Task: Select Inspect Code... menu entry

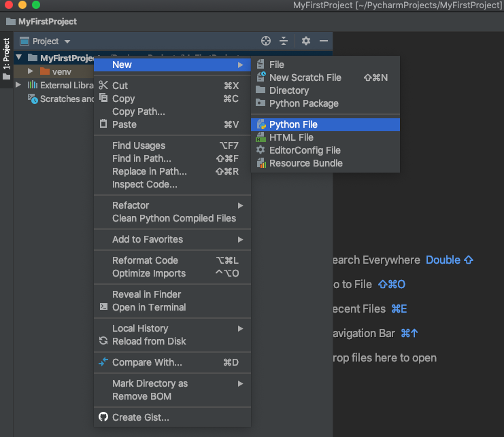Action: 172,184
